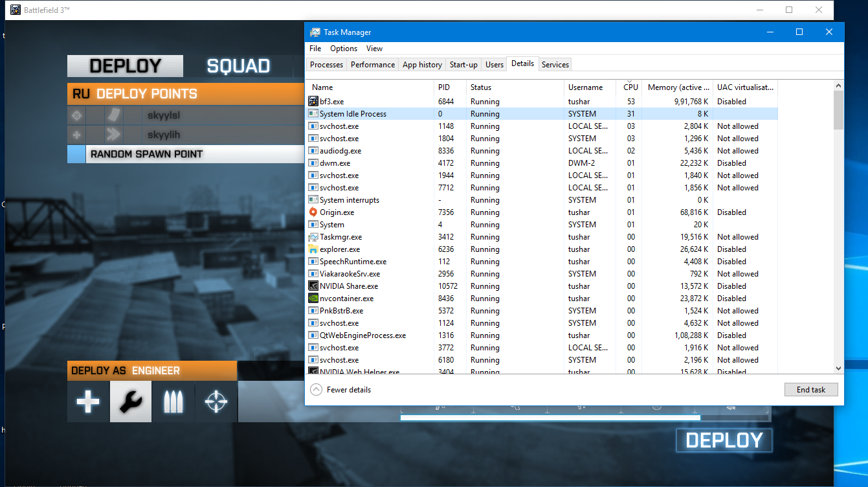
Task: Click the Task Manager scrollbar down arrow
Action: tap(838, 368)
